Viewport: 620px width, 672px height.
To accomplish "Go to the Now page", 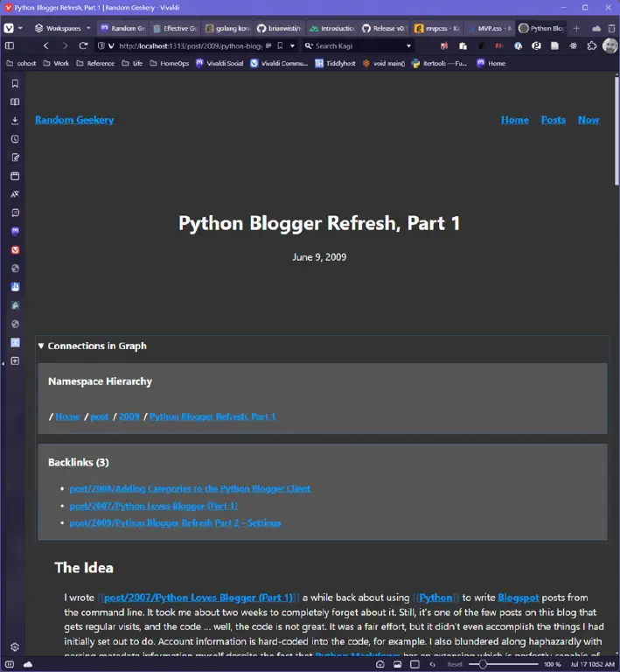I will coord(589,120).
